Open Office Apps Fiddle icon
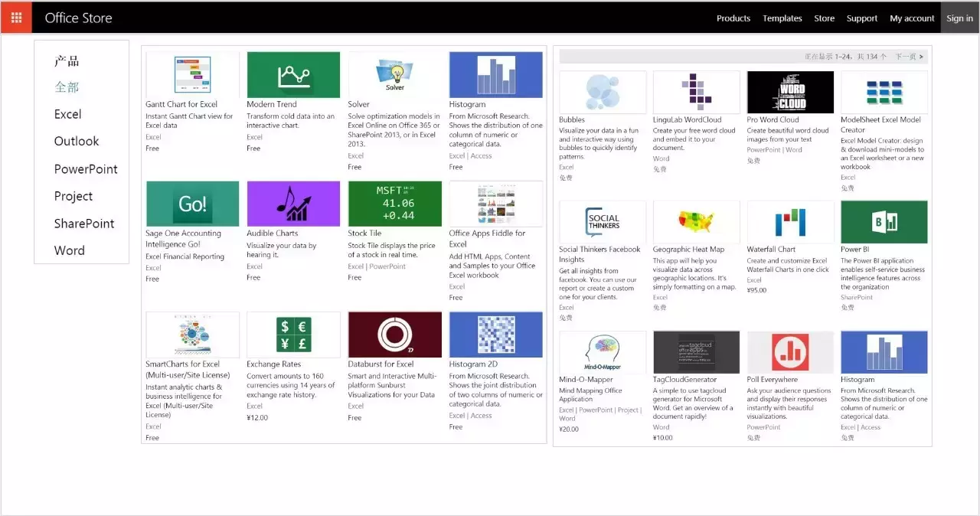 point(496,204)
